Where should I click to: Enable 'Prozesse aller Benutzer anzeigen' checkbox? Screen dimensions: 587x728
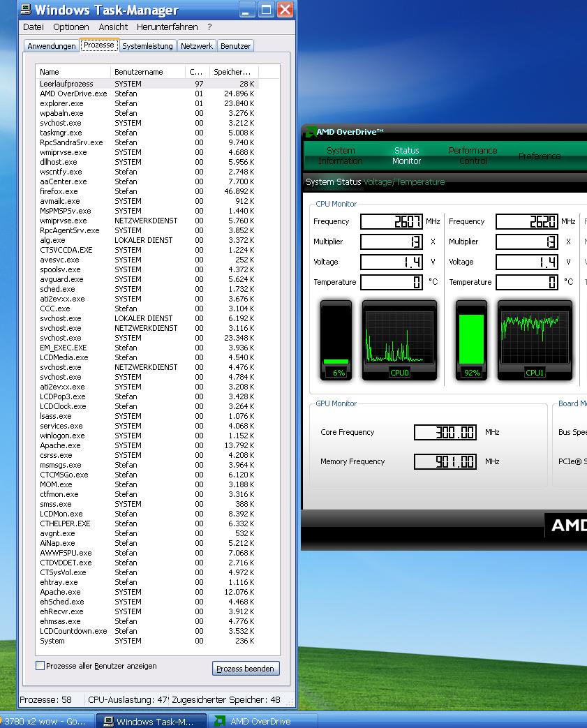(40, 666)
